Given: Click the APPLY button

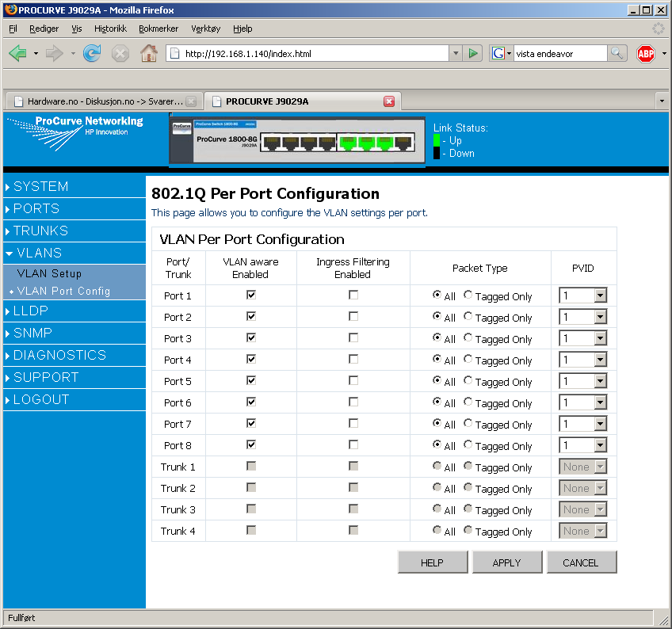Looking at the screenshot, I should click(x=506, y=562).
